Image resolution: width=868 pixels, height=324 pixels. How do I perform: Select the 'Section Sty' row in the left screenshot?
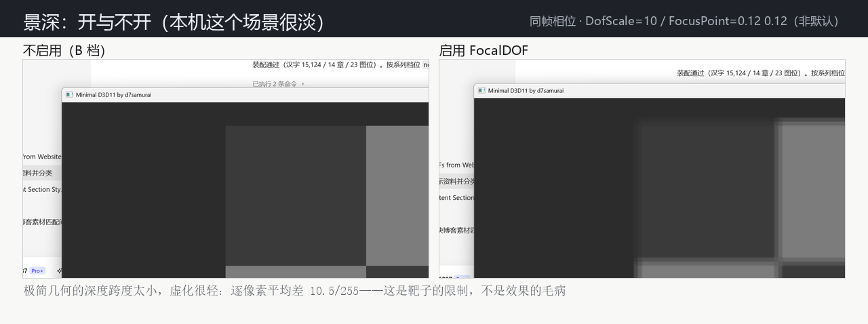[x=42, y=189]
